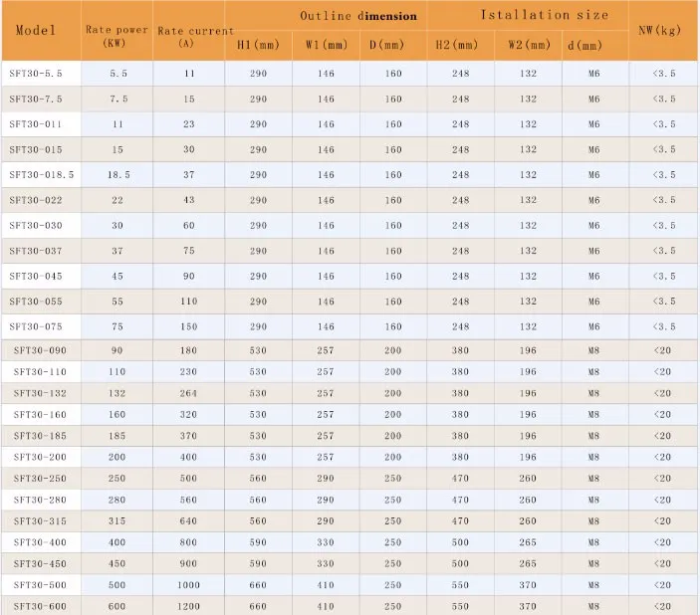Select model cell SFT30-450
This screenshot has width=700, height=615.
[x=40, y=563]
